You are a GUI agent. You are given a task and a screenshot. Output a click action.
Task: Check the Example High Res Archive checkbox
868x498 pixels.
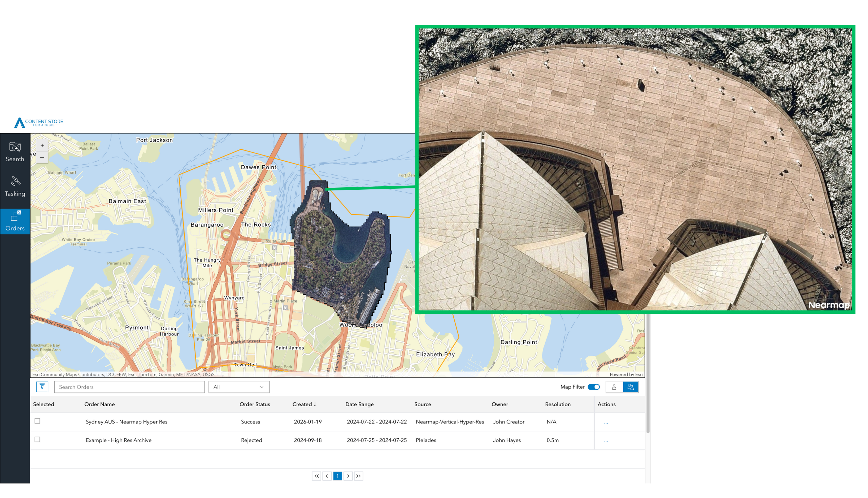[x=37, y=439]
